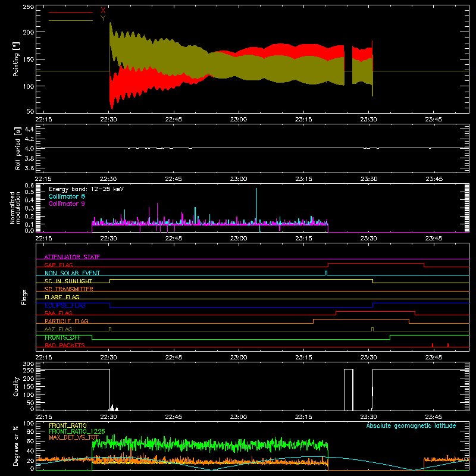Click the 23:15 time label under modulation plot
Image resolution: width=476 pixels, height=476 pixels.
[x=303, y=239]
